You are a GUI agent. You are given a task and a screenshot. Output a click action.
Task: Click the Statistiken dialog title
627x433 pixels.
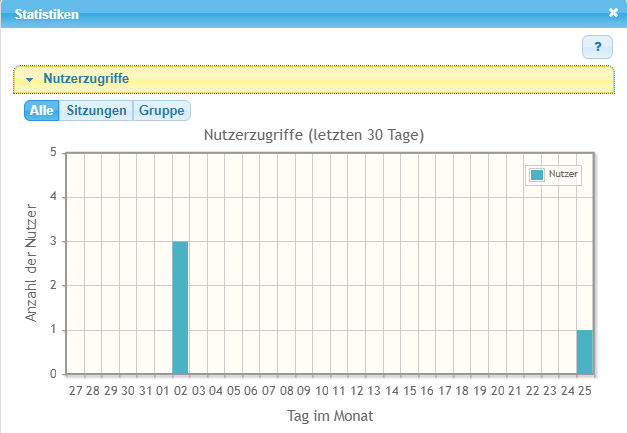pyautogui.click(x=47, y=14)
